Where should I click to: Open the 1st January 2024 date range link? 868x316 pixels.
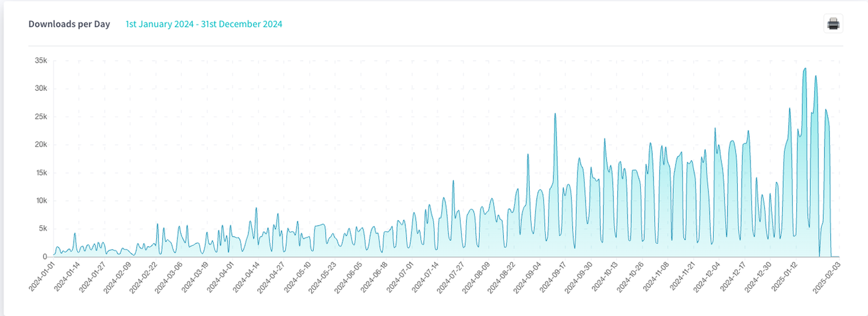tap(204, 24)
